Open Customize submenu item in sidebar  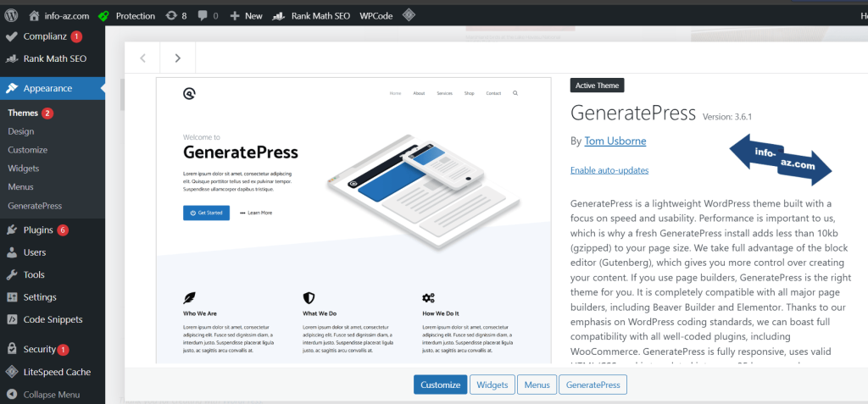pyautogui.click(x=28, y=150)
